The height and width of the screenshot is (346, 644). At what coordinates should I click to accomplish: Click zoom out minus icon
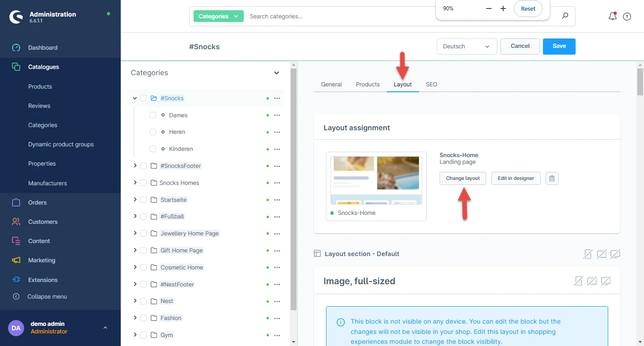click(x=488, y=9)
